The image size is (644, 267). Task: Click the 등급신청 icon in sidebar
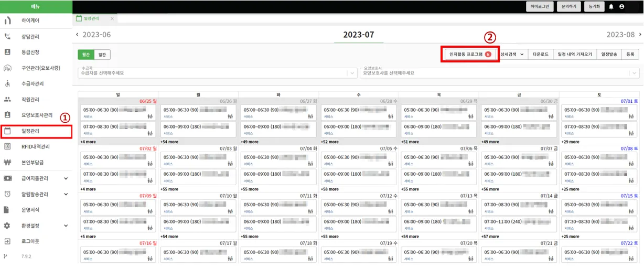(7, 52)
